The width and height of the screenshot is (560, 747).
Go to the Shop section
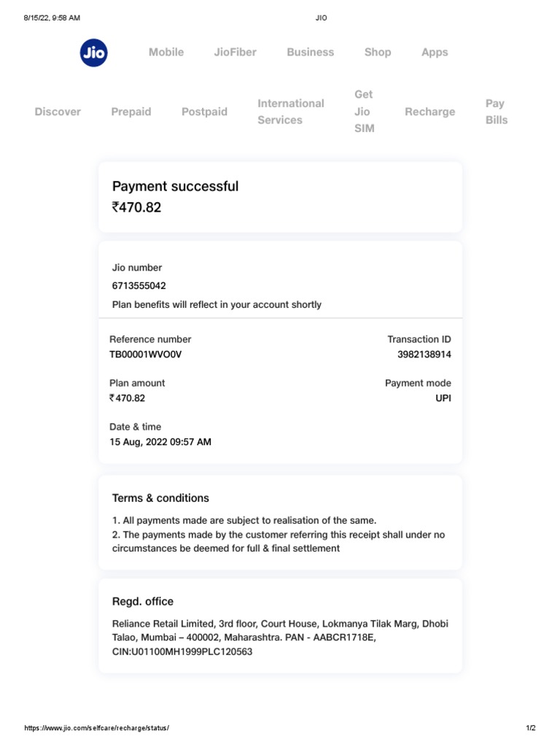pyautogui.click(x=378, y=53)
